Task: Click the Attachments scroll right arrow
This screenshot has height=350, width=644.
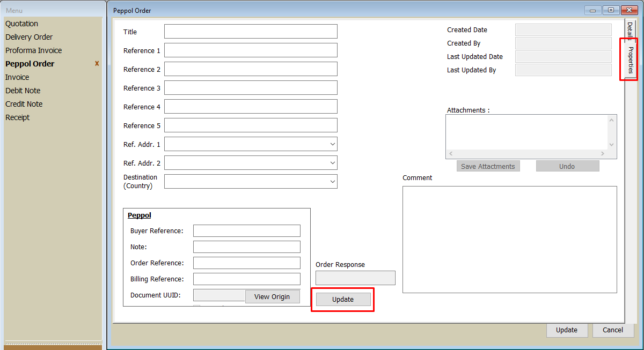Action: tap(603, 154)
